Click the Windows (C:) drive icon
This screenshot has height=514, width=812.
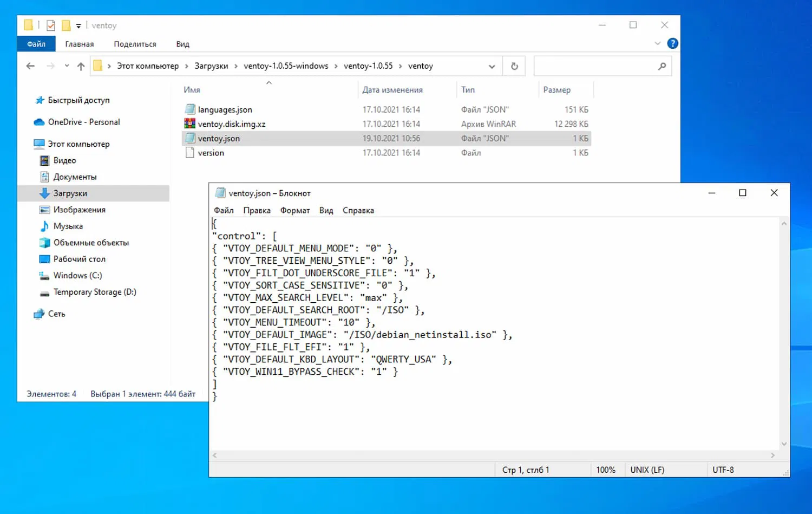[x=44, y=276]
